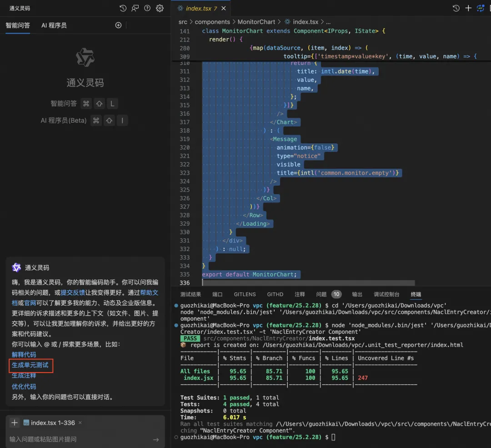Open help question-mark icon
Viewport: 491px width, 448px height.
[147, 8]
